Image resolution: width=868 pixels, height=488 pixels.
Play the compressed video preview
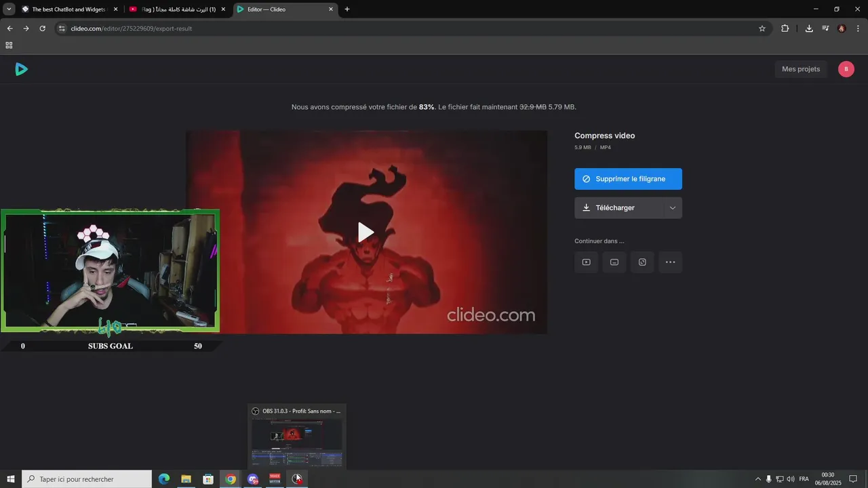(366, 232)
